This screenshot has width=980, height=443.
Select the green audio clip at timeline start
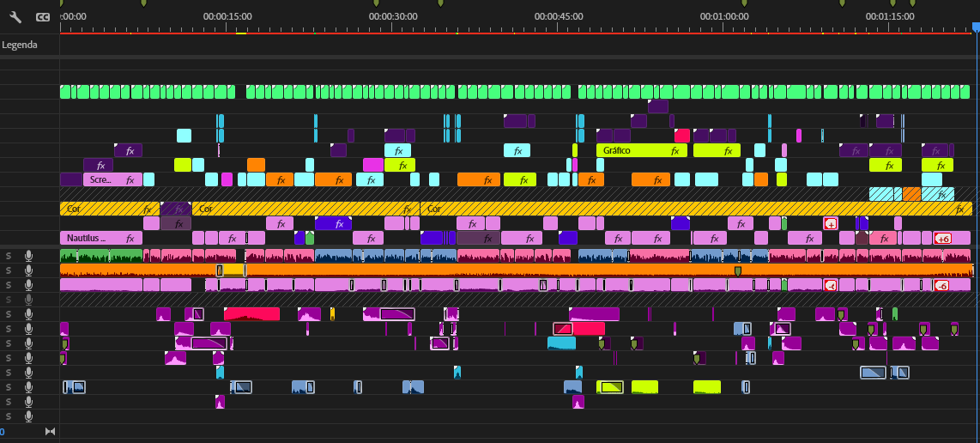[x=101, y=255]
